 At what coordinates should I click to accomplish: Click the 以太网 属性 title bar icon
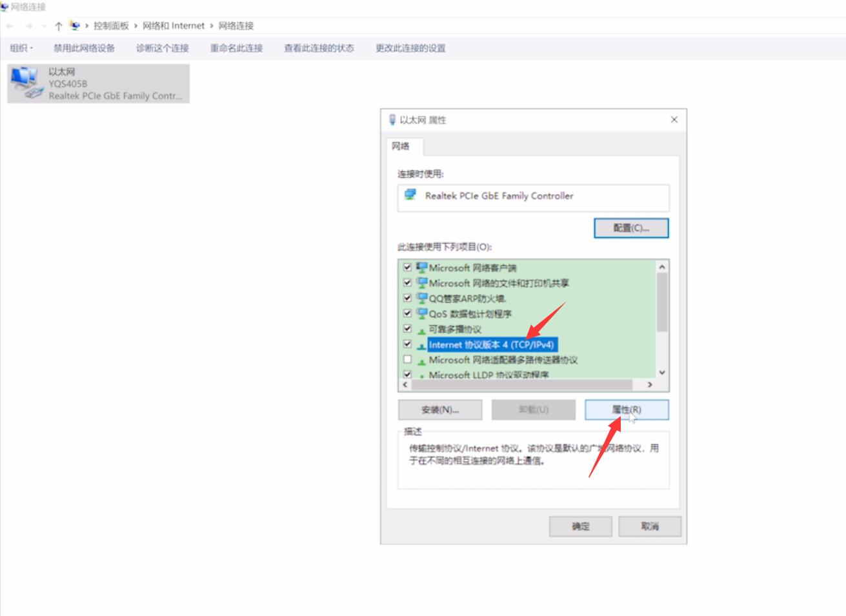pyautogui.click(x=392, y=119)
